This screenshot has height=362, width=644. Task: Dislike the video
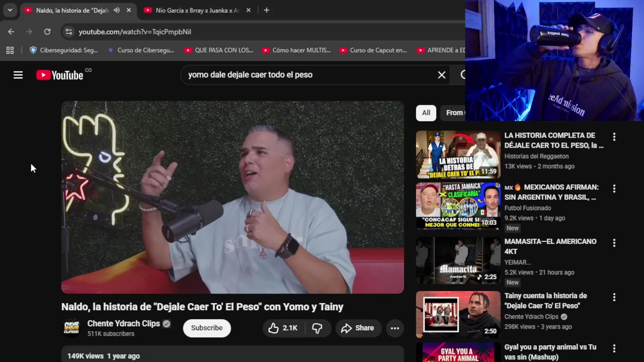(x=317, y=328)
